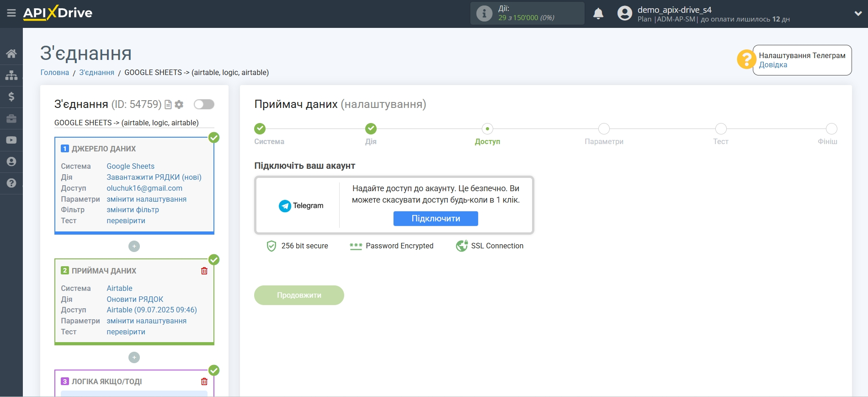Screen dimensions: 868x397
Task: Open the Airtable system link
Action: 120,289
